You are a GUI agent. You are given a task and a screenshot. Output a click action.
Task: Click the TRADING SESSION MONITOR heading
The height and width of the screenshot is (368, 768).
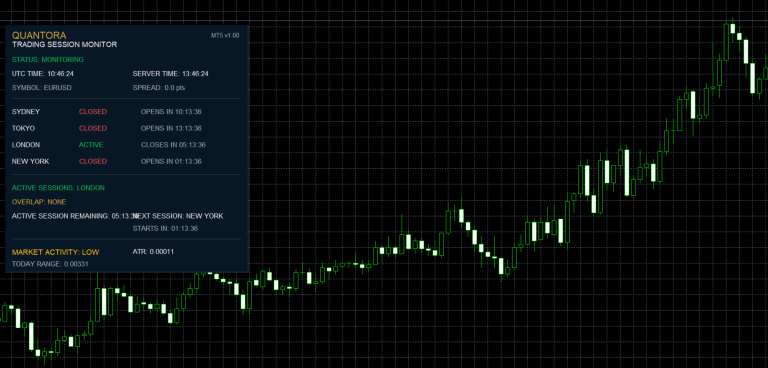click(65, 45)
